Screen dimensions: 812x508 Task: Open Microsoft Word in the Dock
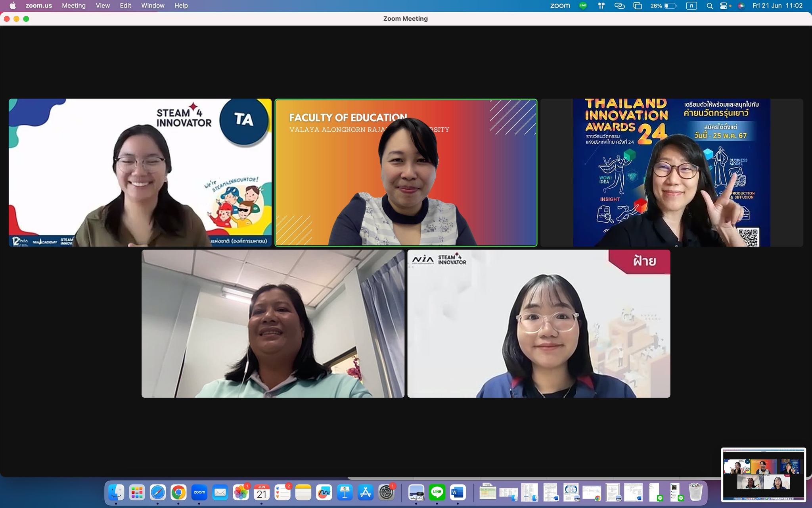tap(458, 493)
